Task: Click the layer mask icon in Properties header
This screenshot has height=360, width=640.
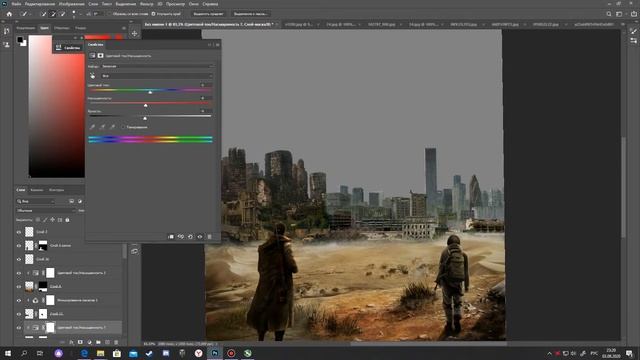Action: tap(100, 56)
